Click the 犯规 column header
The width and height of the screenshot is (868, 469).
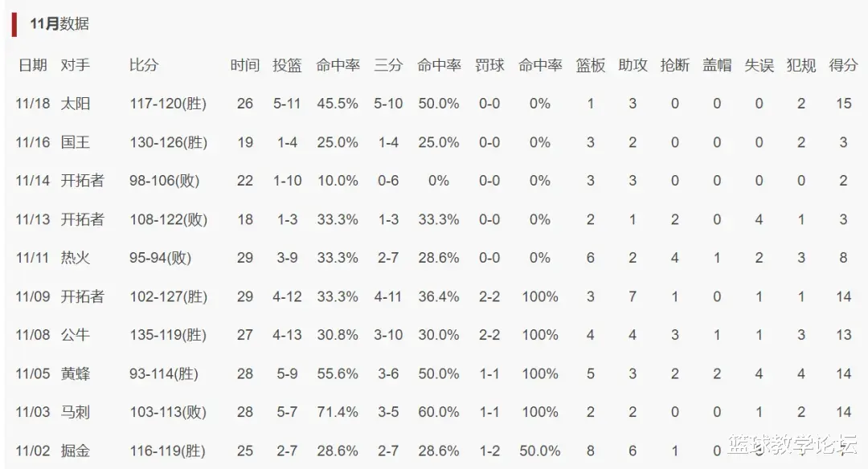point(801,65)
